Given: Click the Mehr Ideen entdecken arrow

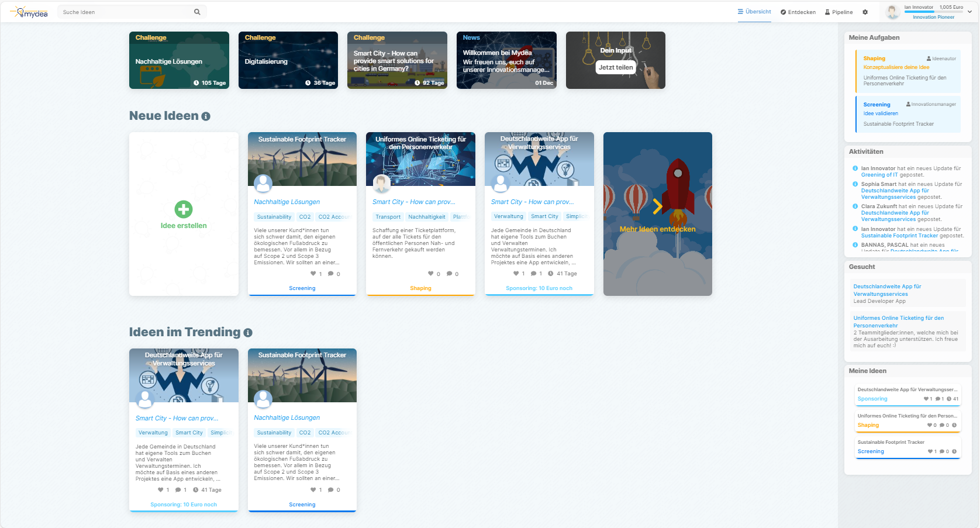Looking at the screenshot, I should 658,206.
